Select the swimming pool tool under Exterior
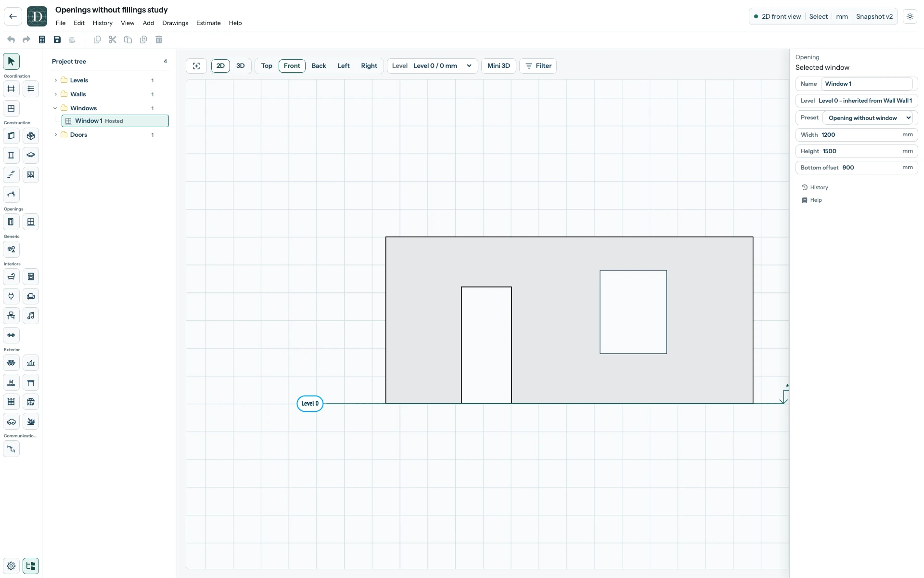The image size is (924, 578). pyautogui.click(x=11, y=382)
